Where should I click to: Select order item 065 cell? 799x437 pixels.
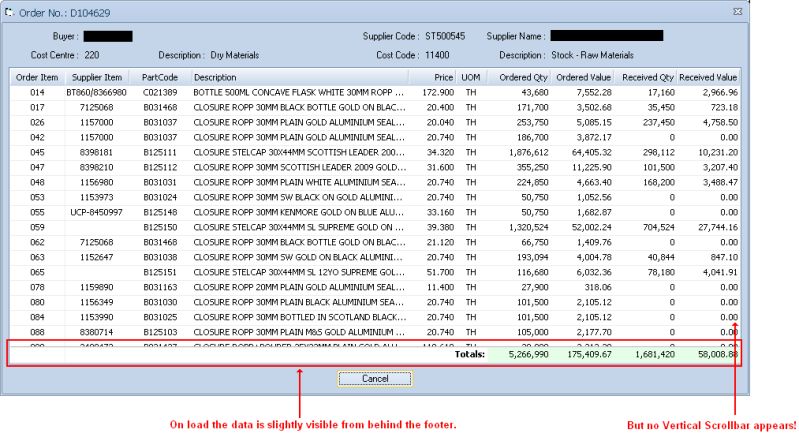coord(37,272)
